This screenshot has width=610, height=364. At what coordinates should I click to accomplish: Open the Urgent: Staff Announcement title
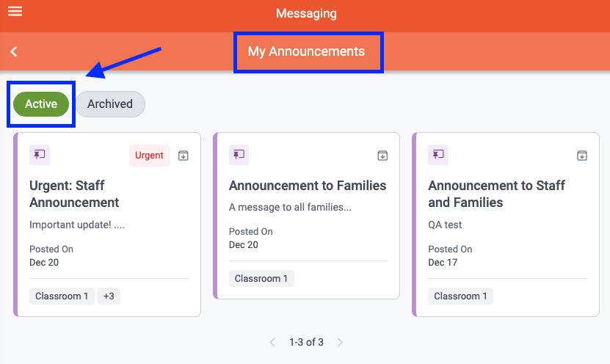tap(74, 194)
